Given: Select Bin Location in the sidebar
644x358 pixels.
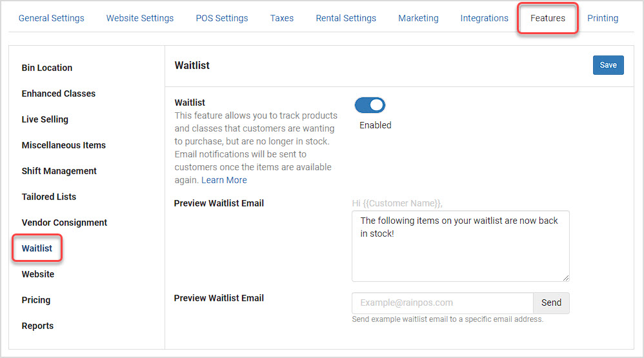Looking at the screenshot, I should point(47,68).
